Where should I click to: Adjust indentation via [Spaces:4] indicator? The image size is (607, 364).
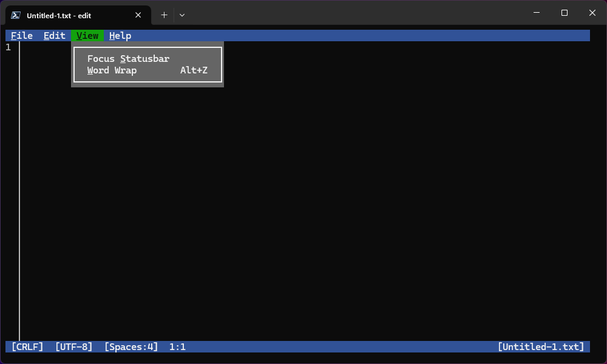pos(131,346)
